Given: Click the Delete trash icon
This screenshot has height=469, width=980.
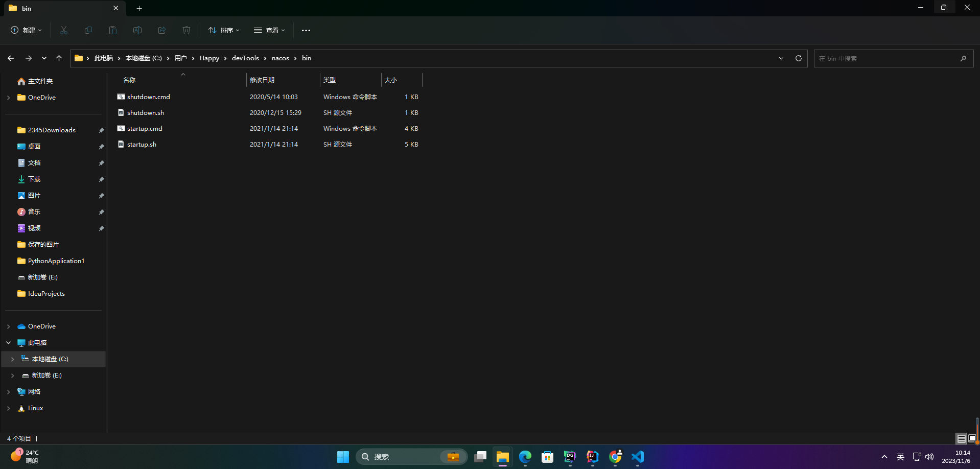Looking at the screenshot, I should [186, 30].
